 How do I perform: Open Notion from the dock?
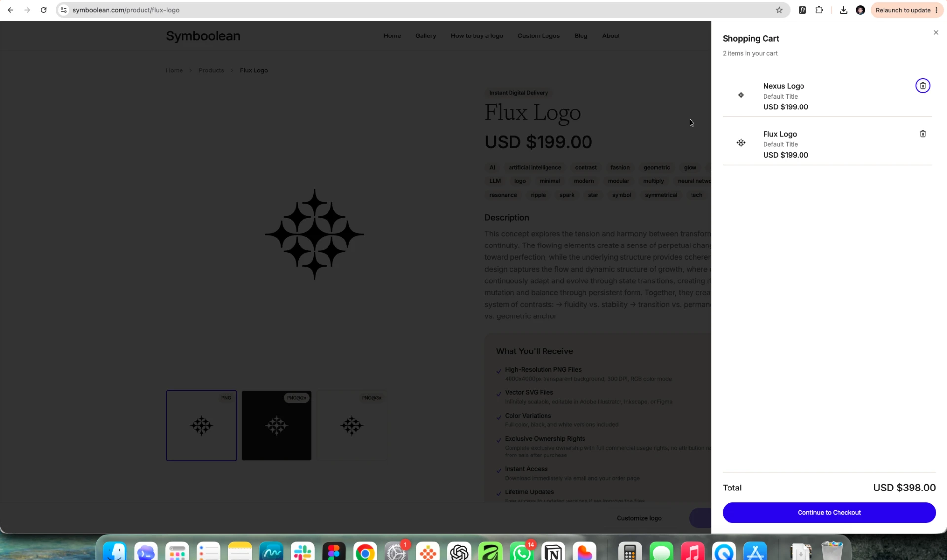(x=553, y=552)
